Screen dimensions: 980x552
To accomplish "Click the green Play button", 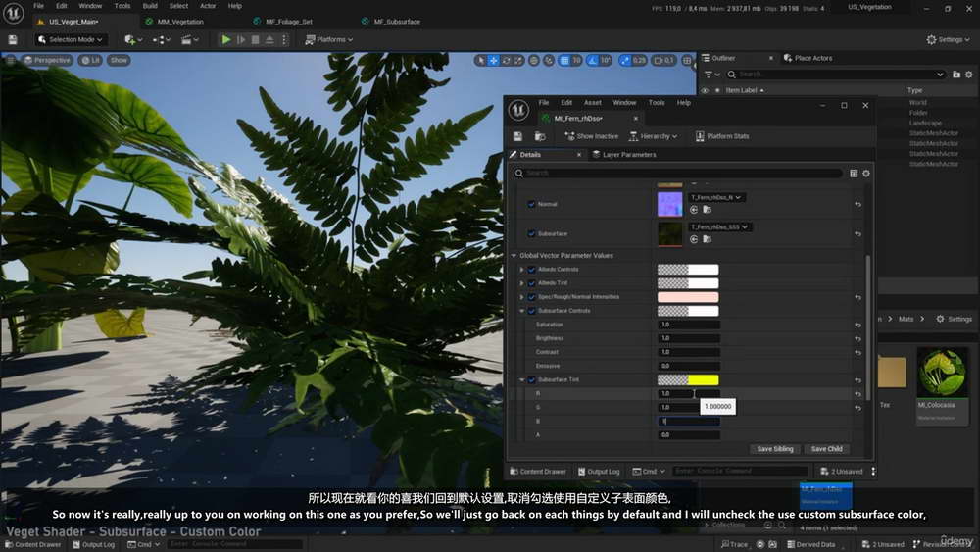I will (226, 39).
